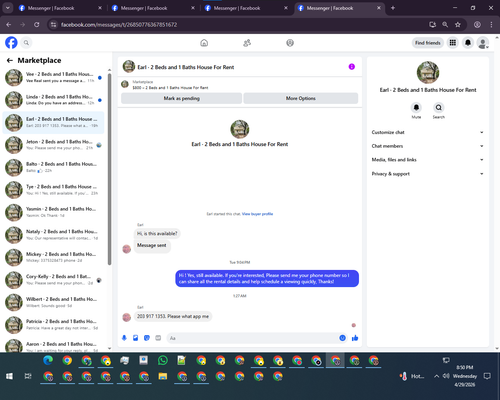500x400 pixels.
Task: Click More Options button
Action: [x=301, y=98]
